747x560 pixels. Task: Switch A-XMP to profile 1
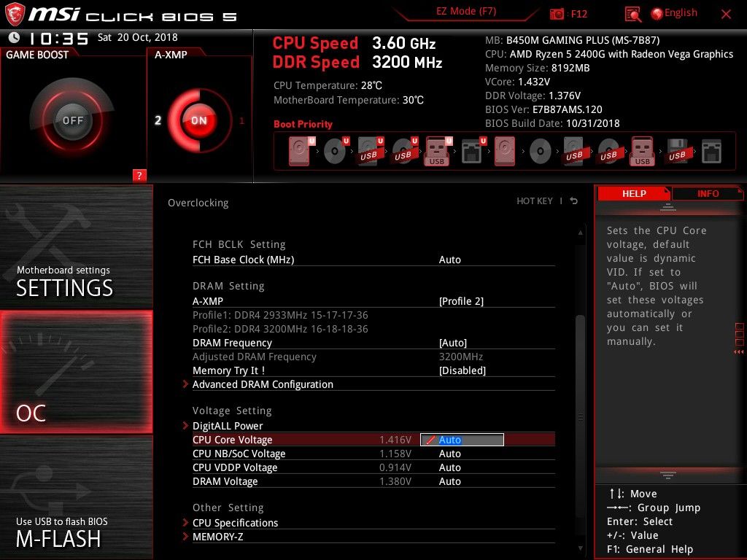pyautogui.click(x=241, y=120)
